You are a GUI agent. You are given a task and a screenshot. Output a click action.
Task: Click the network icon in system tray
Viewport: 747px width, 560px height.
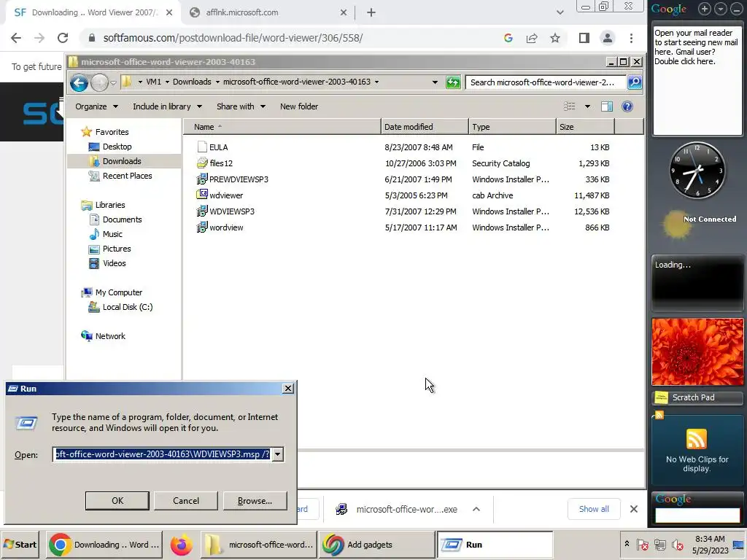659,544
